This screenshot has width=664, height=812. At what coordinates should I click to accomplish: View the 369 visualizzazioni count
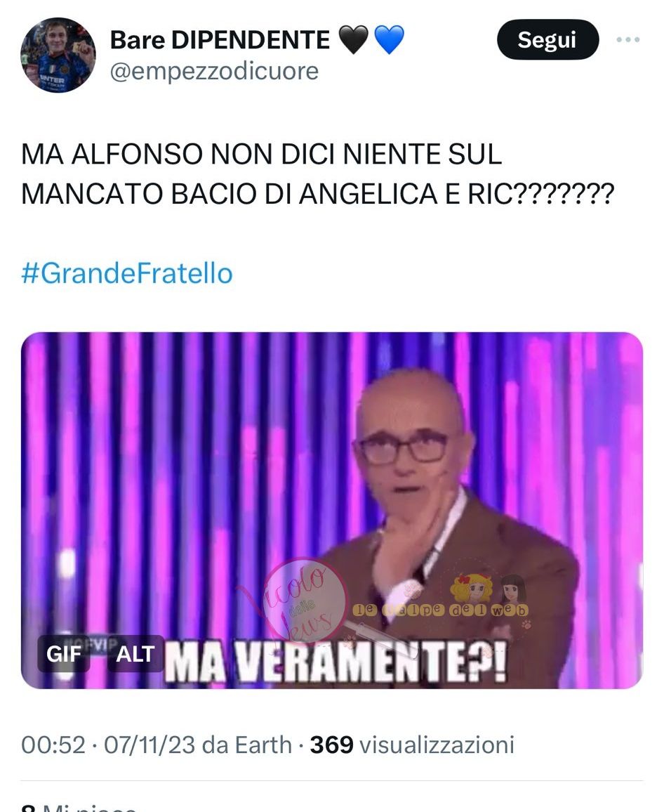tap(412, 745)
